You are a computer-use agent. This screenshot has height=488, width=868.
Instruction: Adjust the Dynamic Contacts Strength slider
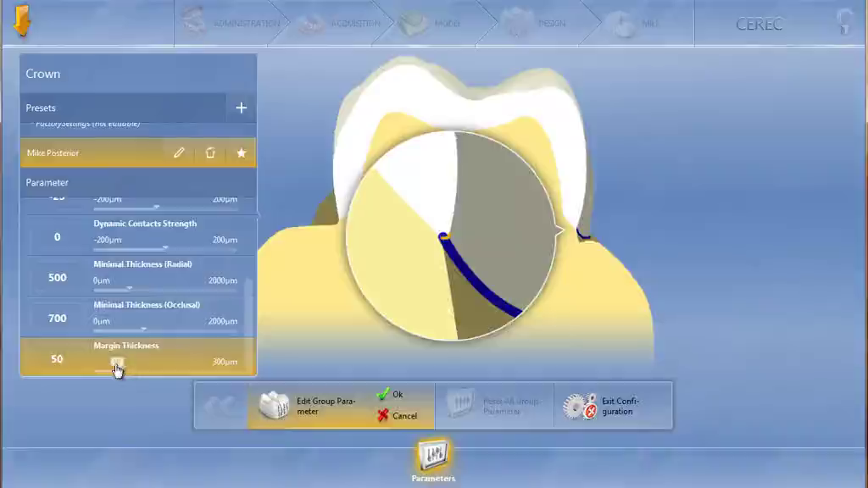pyautogui.click(x=165, y=247)
